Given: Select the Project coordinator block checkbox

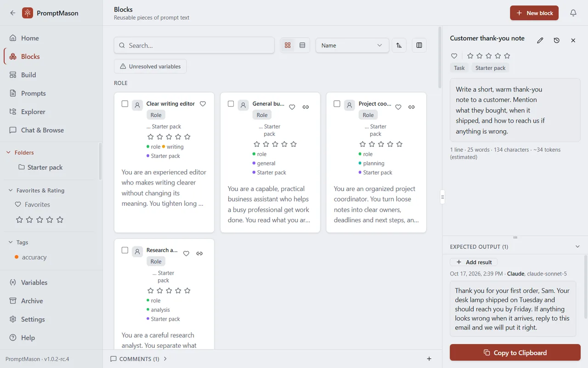Looking at the screenshot, I should [337, 104].
